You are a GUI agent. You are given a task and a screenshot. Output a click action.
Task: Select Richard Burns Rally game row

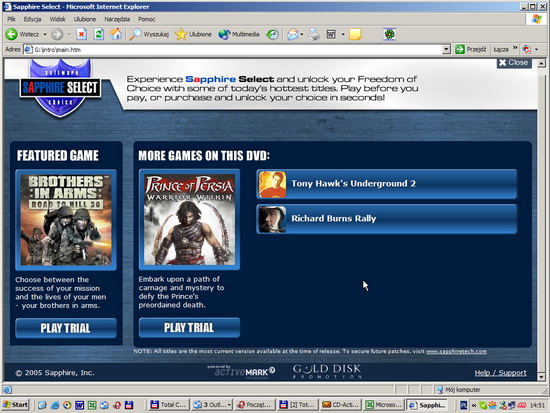pyautogui.click(x=387, y=219)
